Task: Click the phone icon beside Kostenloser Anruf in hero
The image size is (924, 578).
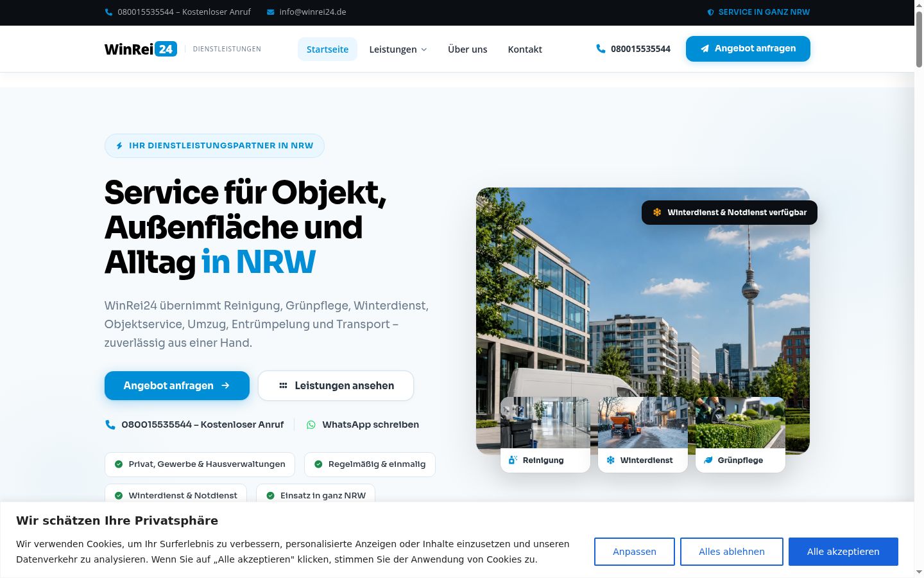Action: point(110,425)
